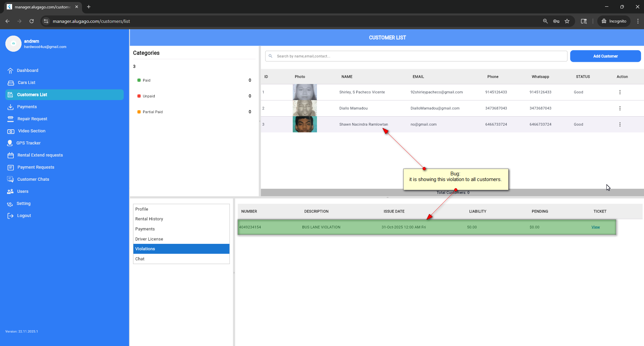The height and width of the screenshot is (346, 644).
Task: Filter by the red Unpaid category
Action: 149,96
